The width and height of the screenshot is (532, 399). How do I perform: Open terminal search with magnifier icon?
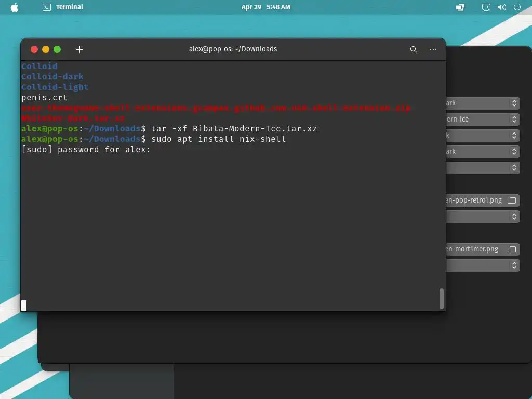click(x=413, y=49)
